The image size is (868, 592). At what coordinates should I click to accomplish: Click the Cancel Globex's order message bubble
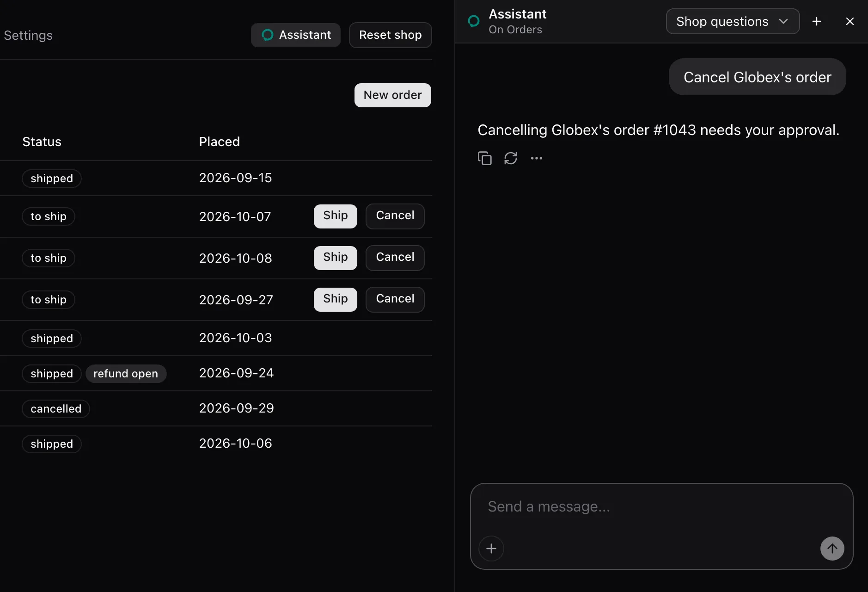point(757,77)
